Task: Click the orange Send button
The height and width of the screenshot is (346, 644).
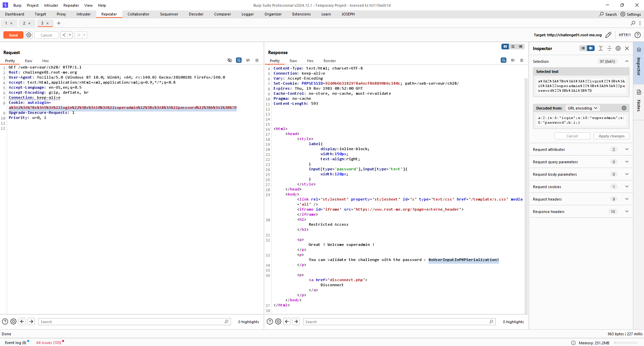Action: tap(13, 35)
